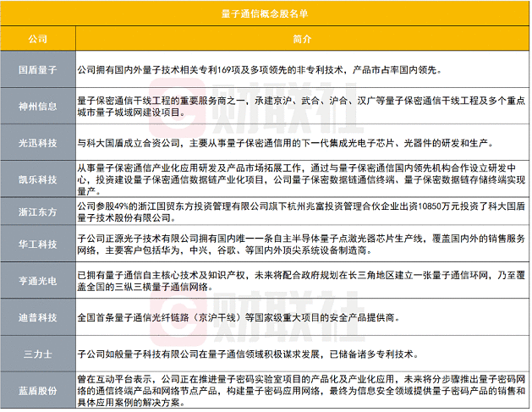Click the company cell 三力士
This screenshot has width=532, height=412.
[38, 354]
